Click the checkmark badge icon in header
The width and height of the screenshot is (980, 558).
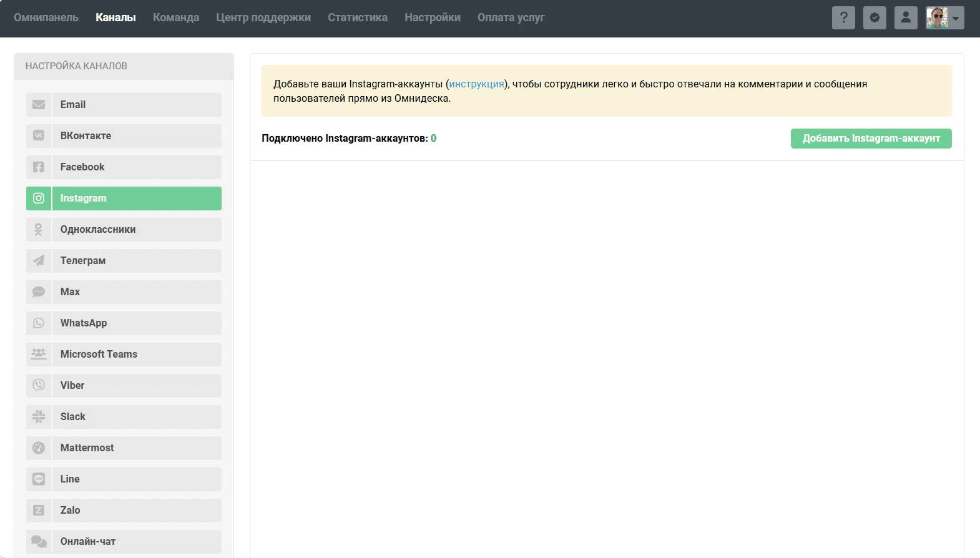[x=875, y=17]
